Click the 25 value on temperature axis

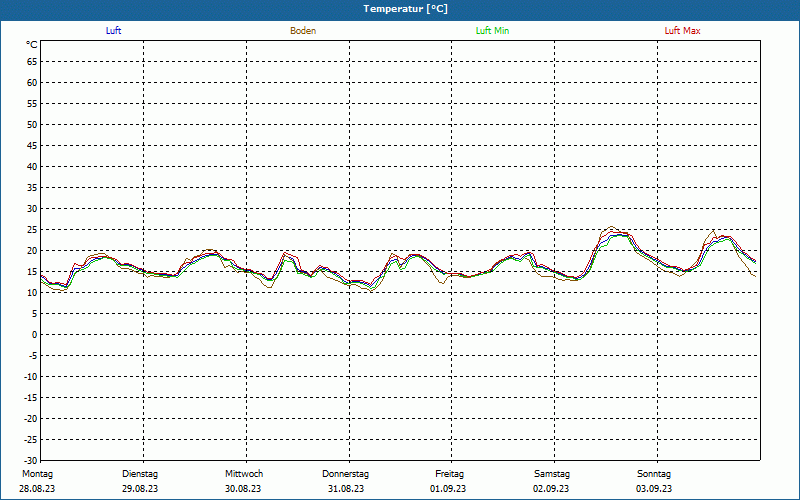pyautogui.click(x=32, y=230)
